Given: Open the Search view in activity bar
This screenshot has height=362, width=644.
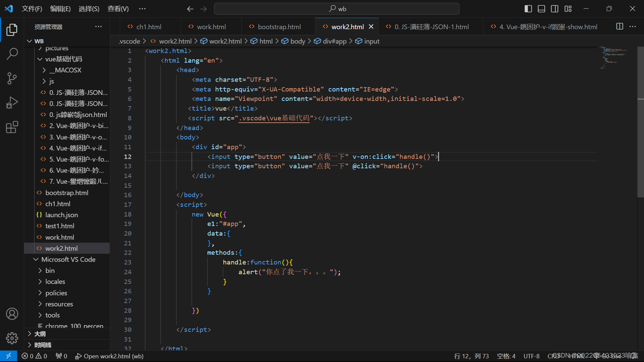Looking at the screenshot, I should [12, 54].
